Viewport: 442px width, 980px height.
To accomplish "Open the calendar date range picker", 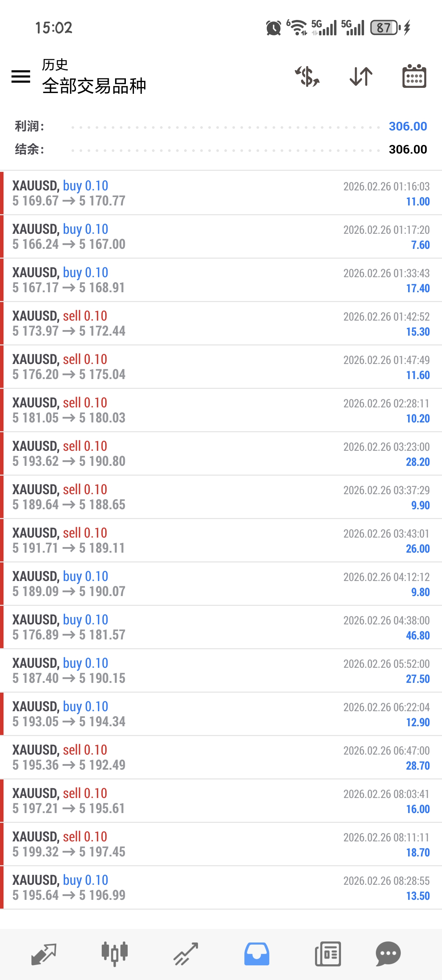I will pos(414,76).
